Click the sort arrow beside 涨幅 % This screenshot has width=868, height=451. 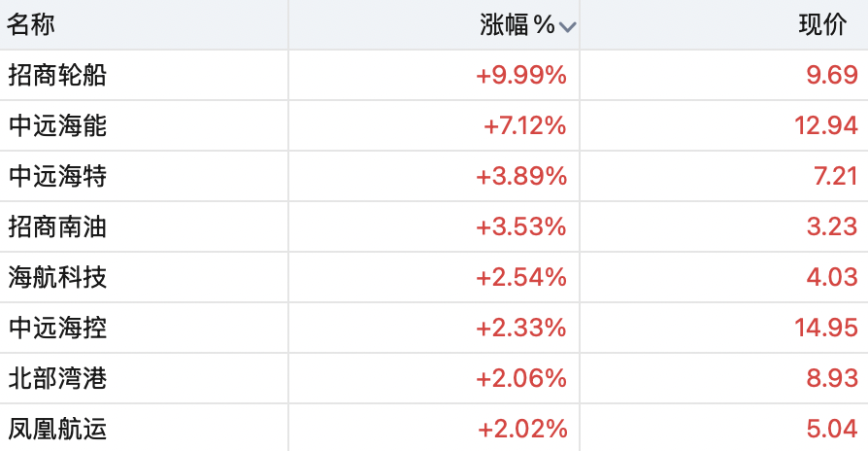568,27
